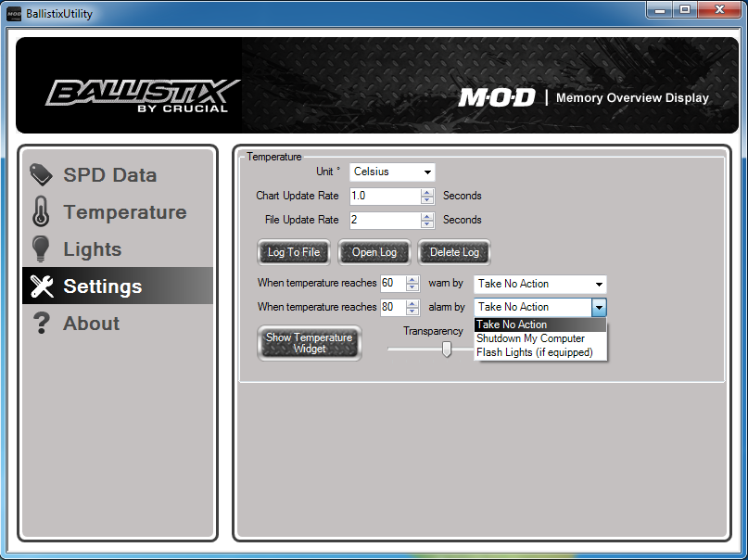Decrease the Chart Update Rate value
Image resolution: width=748 pixels, height=560 pixels.
click(x=427, y=200)
